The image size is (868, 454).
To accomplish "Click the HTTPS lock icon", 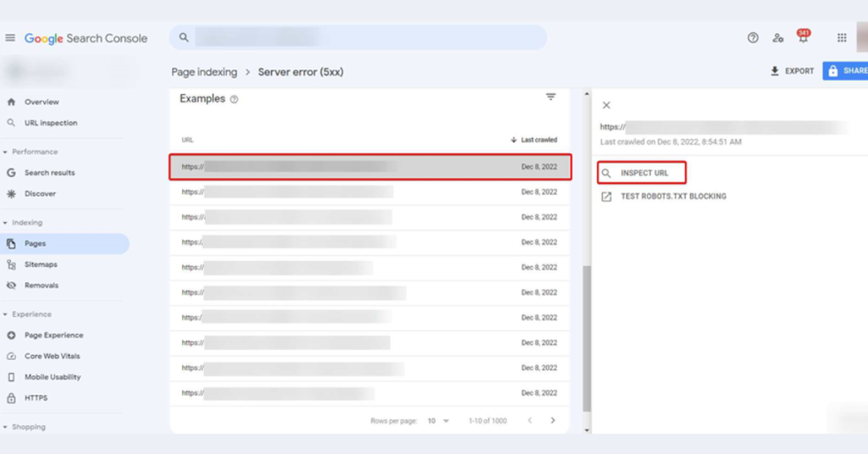I will 11,398.
